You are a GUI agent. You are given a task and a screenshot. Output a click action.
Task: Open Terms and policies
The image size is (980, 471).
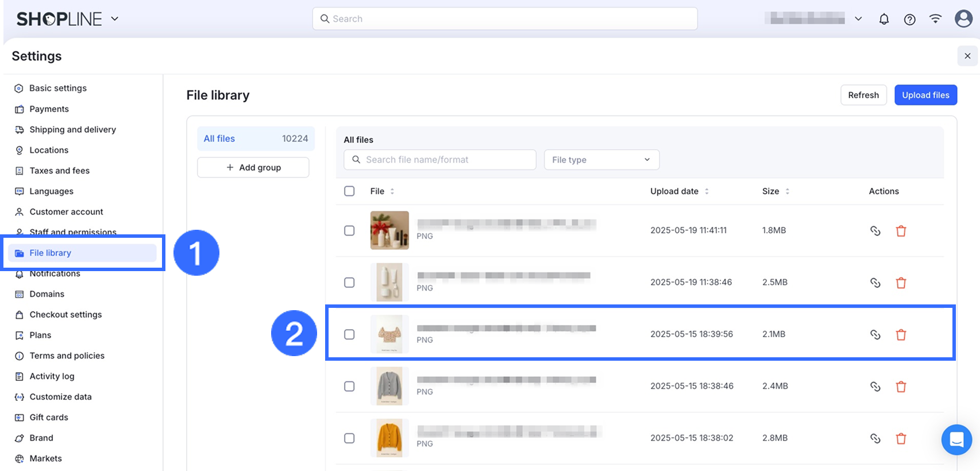[67, 356]
